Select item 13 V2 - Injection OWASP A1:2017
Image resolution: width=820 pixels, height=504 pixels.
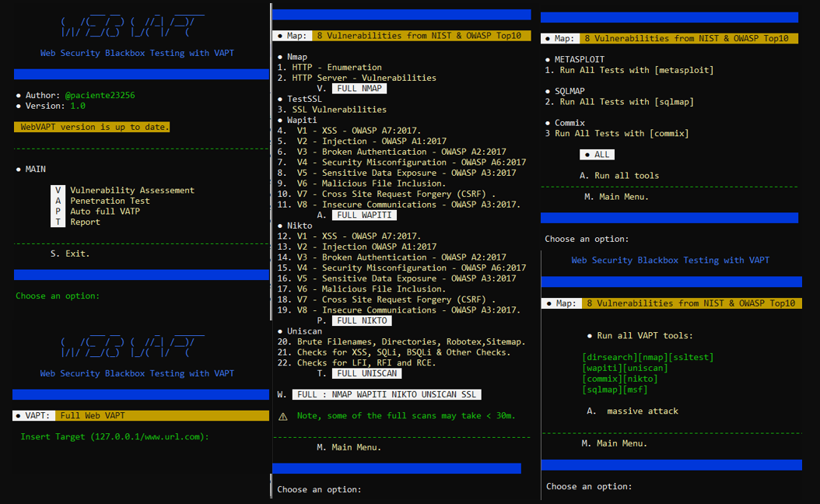point(356,247)
